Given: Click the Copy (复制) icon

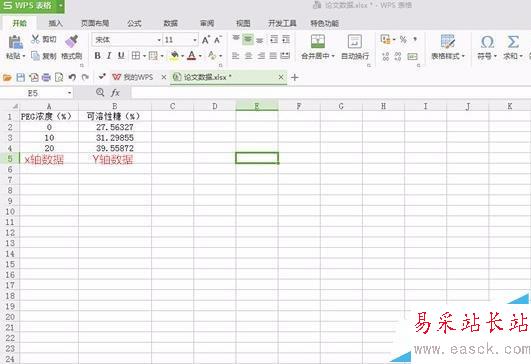Looking at the screenshot, I should click(35, 56).
